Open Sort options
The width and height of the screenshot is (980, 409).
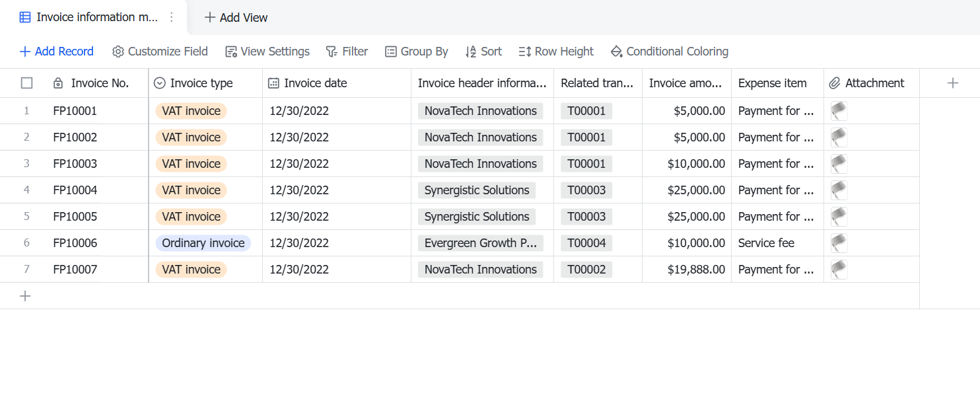point(483,52)
